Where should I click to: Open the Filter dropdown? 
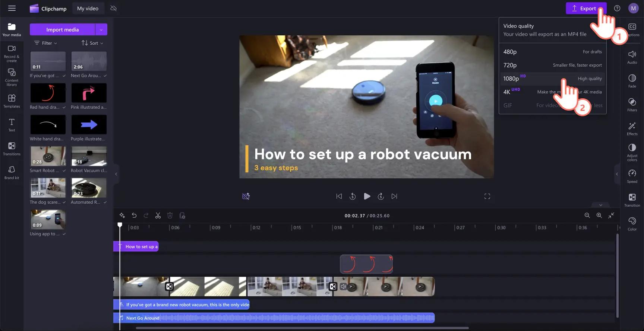pos(45,43)
